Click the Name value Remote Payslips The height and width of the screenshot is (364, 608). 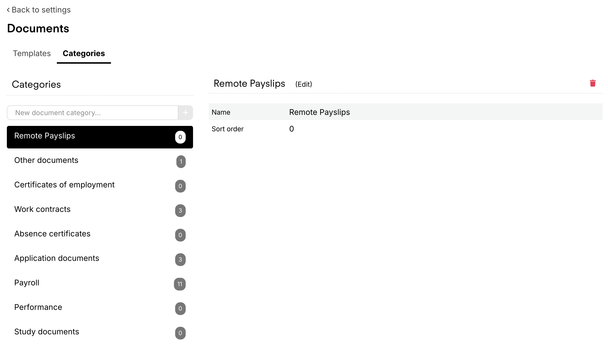319,112
